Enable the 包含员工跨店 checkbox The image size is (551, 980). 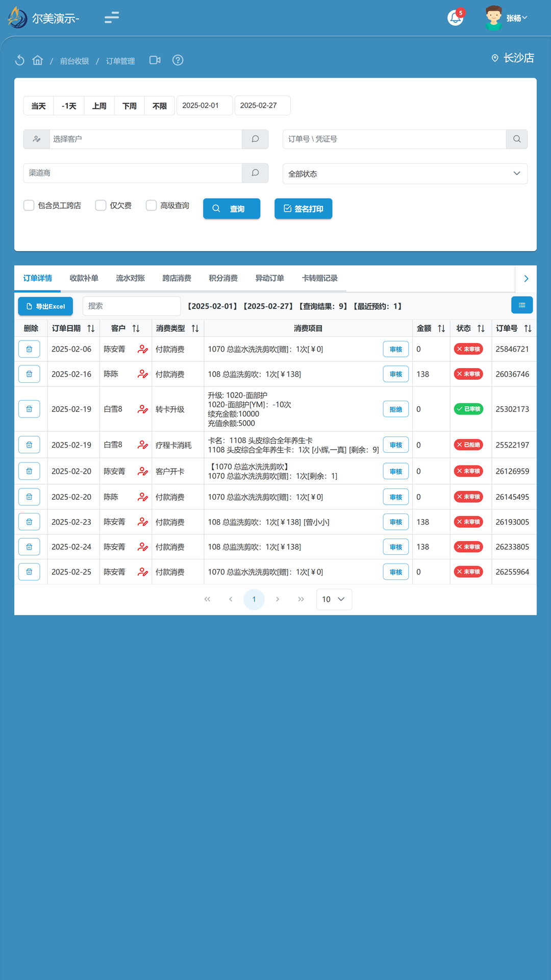click(29, 205)
